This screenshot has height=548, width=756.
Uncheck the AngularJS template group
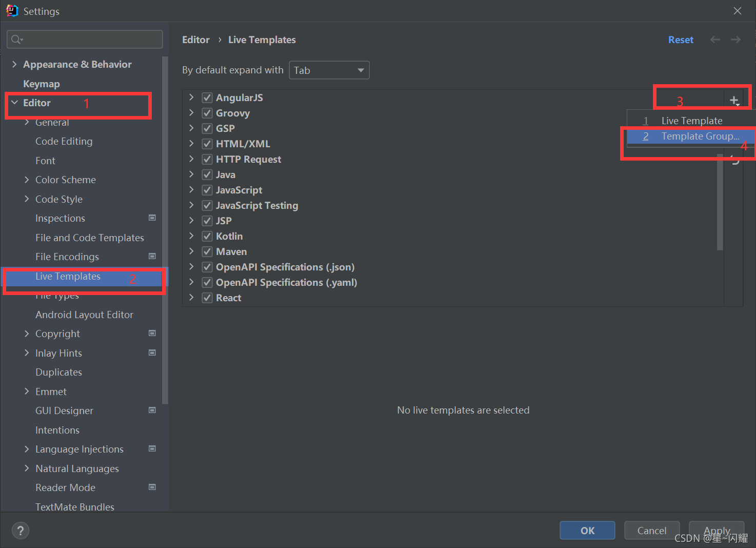coord(207,97)
